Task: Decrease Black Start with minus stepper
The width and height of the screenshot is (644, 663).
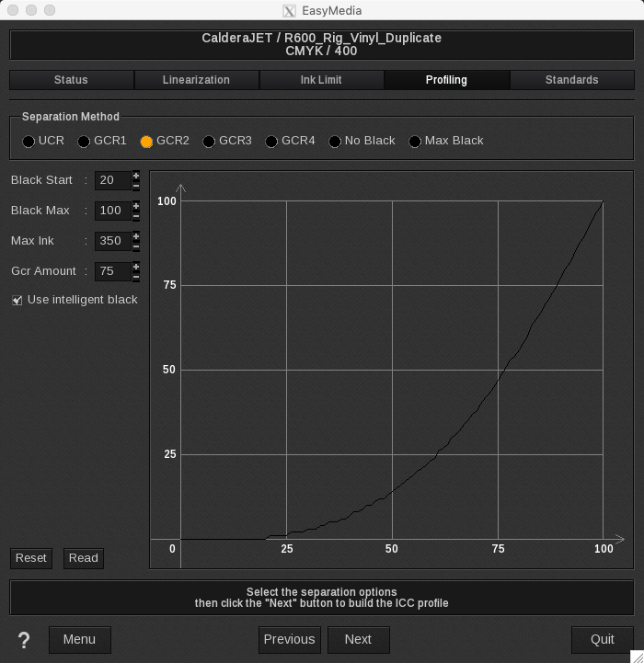Action: 136,186
